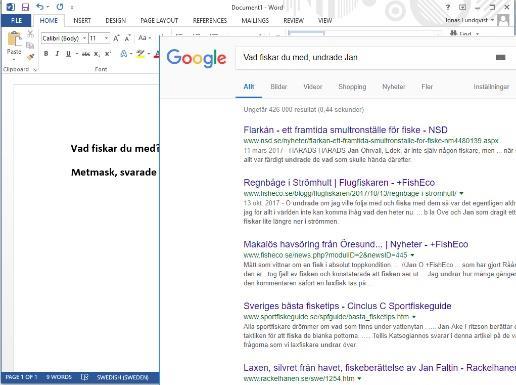Toggle Superscript formatting
516x385 pixels.
click(108, 54)
